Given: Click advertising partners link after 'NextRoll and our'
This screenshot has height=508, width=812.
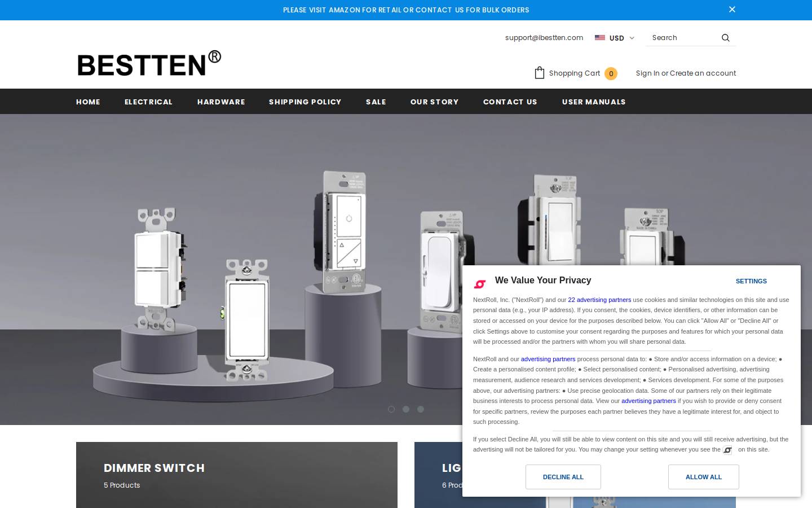Looking at the screenshot, I should (548, 359).
